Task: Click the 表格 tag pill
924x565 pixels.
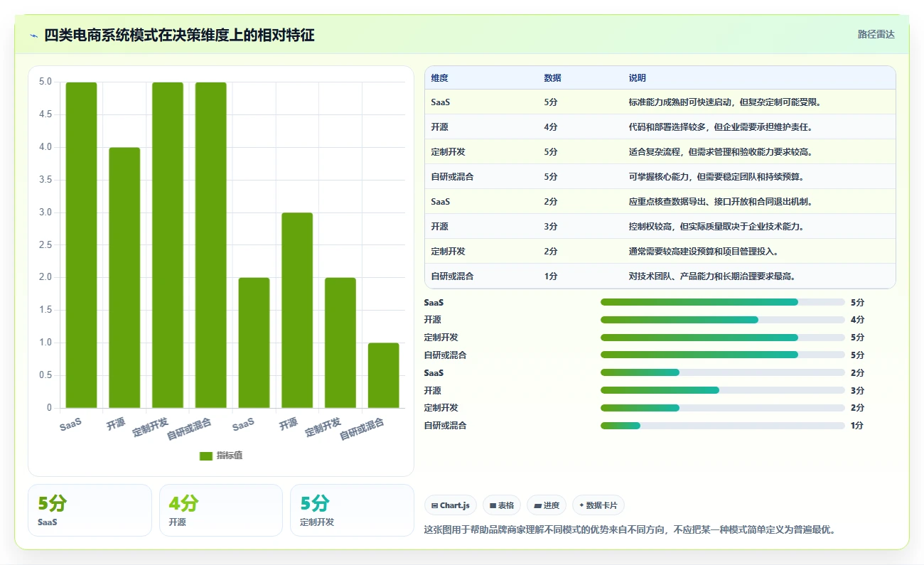Action: [x=502, y=505]
